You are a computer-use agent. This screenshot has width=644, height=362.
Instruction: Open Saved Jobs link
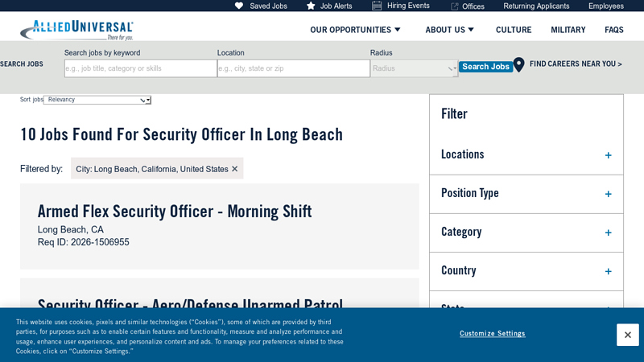tap(268, 6)
